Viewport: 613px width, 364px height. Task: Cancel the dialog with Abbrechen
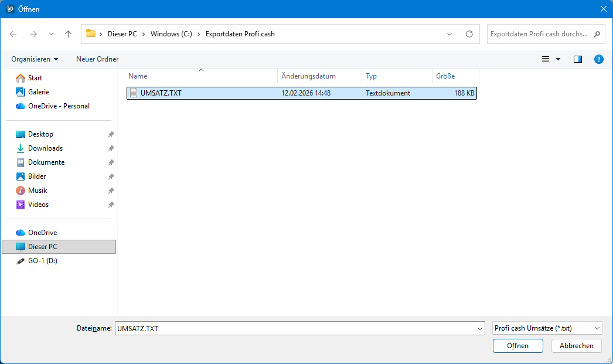[576, 346]
